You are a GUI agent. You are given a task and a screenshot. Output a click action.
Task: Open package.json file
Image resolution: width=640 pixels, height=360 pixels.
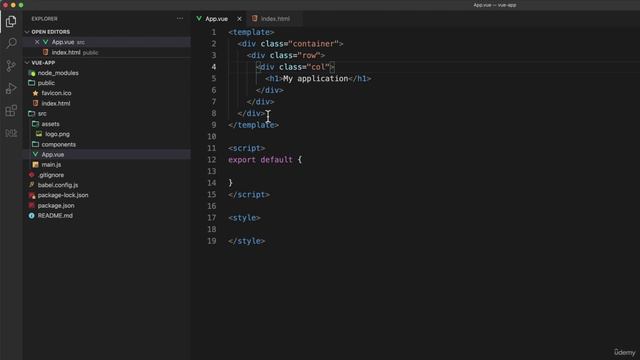56,205
